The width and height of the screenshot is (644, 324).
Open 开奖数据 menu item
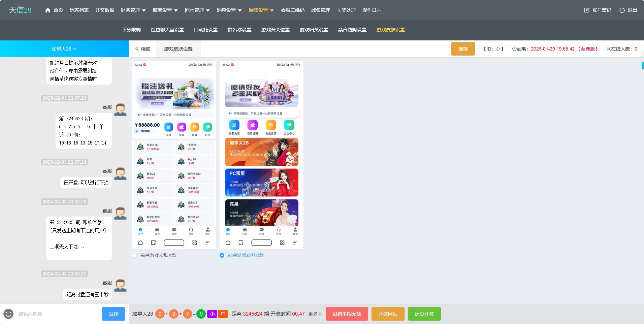[105, 10]
